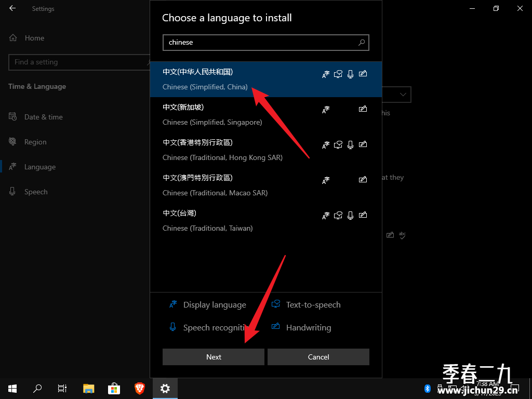Select Chinese (Simplified, China) language row

pos(266,79)
